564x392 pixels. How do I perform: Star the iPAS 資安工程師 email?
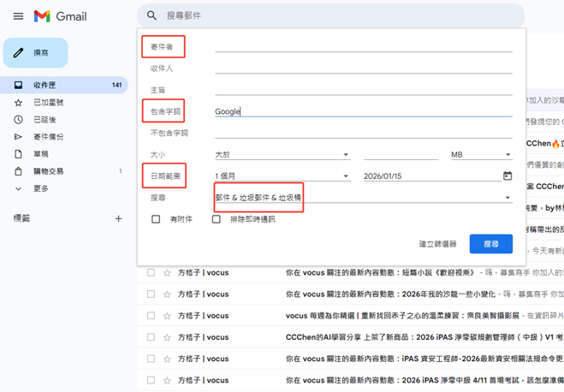[167, 359]
